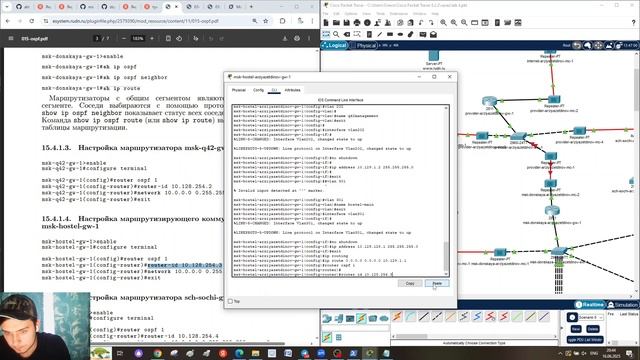Image resolution: width=640 pixels, height=360 pixels.
Task: Switch workspace to Physical view
Action: point(363,45)
